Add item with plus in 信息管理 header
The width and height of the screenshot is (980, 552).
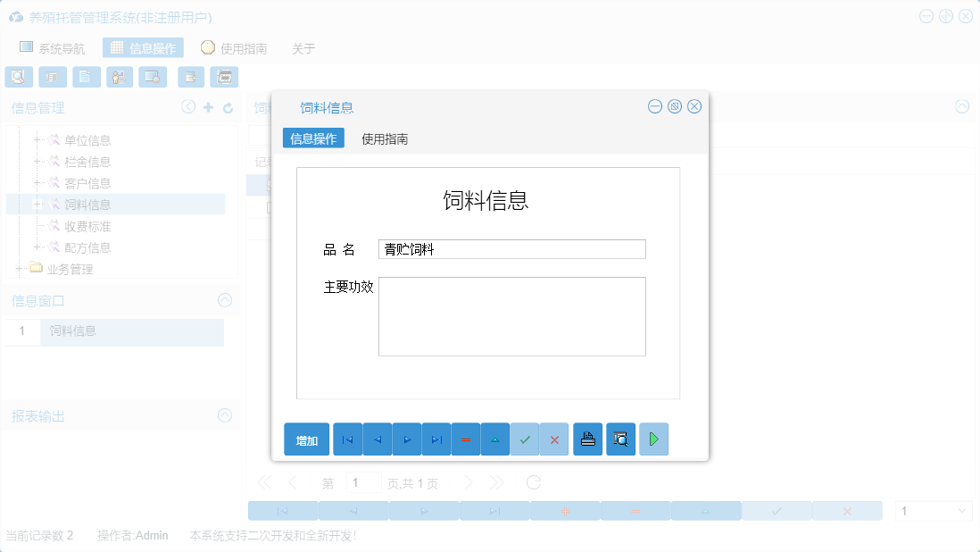point(208,107)
